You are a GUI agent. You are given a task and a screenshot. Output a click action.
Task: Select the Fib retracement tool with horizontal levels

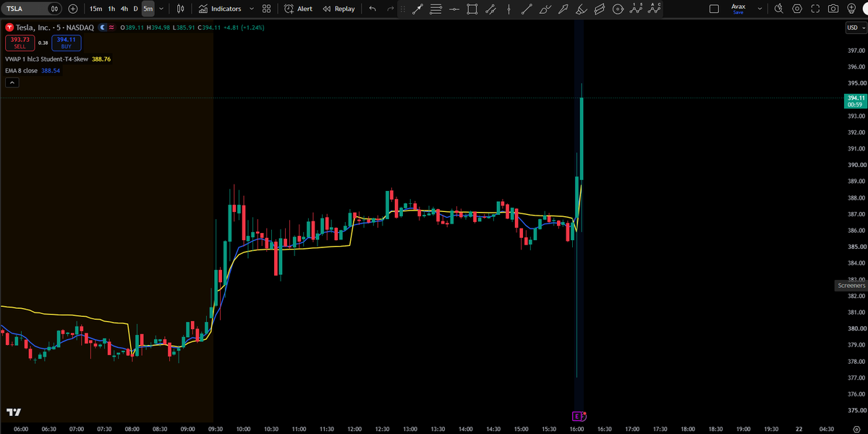[435, 9]
